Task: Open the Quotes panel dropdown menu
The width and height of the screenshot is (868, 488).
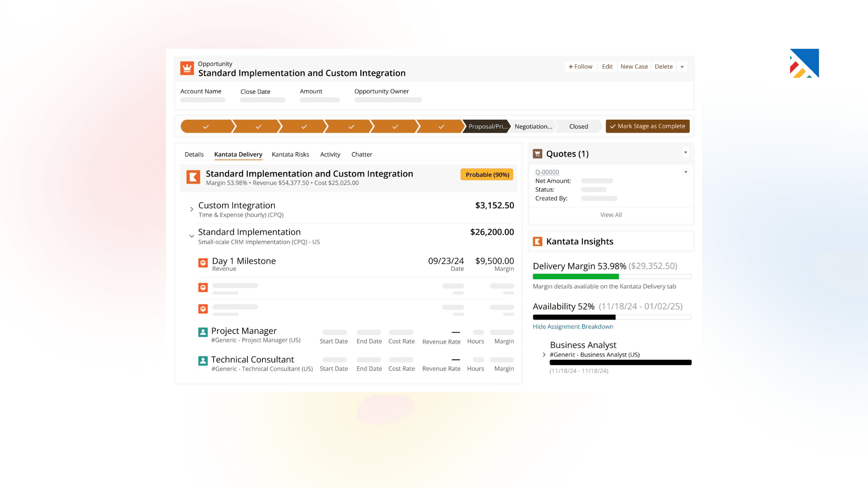Action: [x=685, y=152]
